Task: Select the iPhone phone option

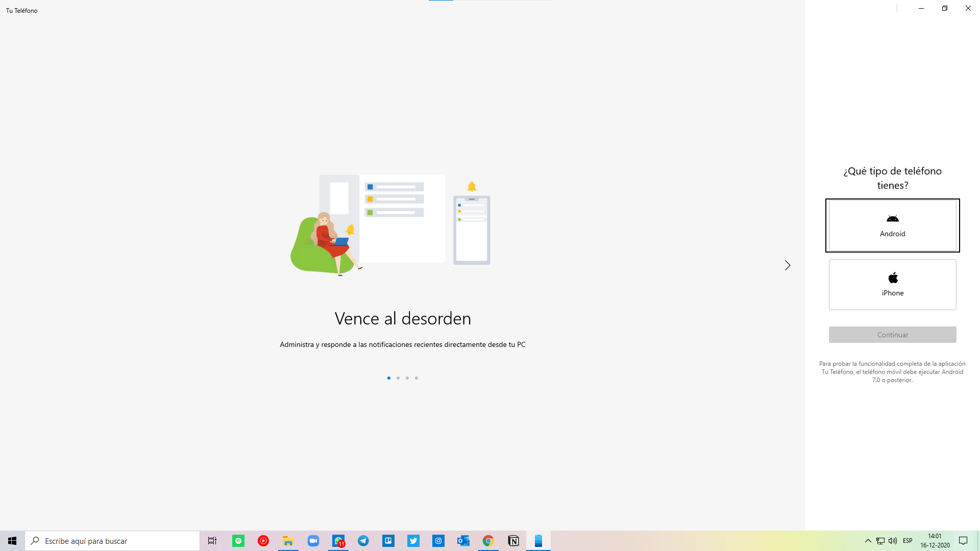Action: pyautogui.click(x=892, y=285)
